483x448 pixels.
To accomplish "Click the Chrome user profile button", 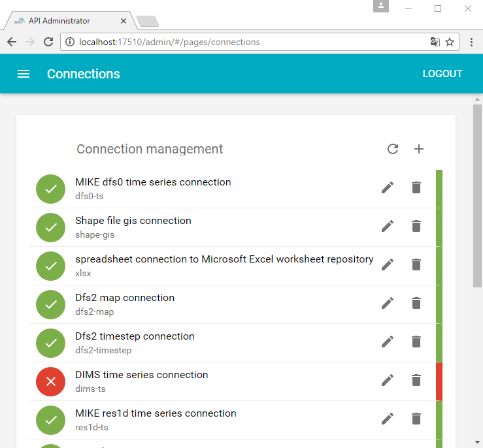I will click(381, 6).
